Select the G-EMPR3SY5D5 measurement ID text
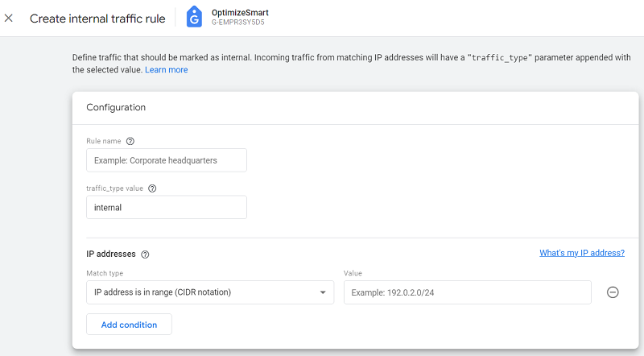The height and width of the screenshot is (356, 644). [x=237, y=24]
